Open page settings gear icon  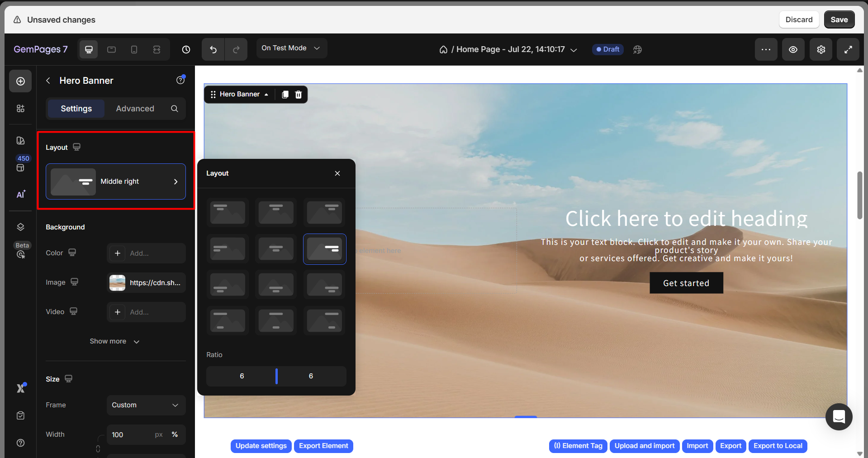pyautogui.click(x=821, y=50)
